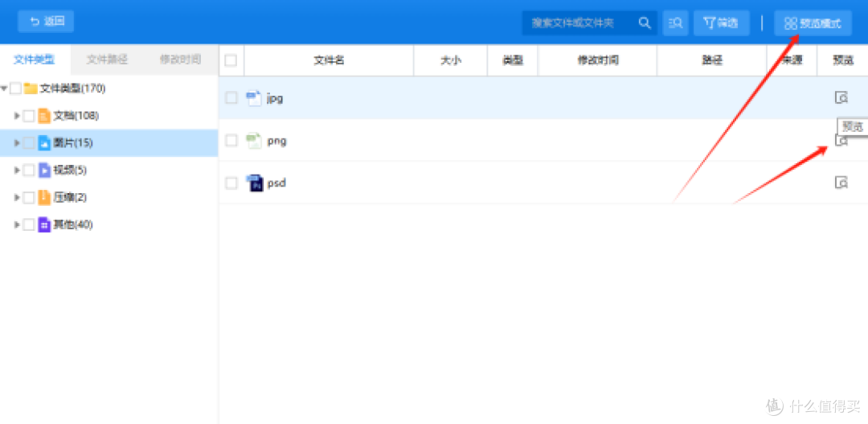Select 其他(40) tree label
The height and width of the screenshot is (424, 868).
(x=73, y=224)
